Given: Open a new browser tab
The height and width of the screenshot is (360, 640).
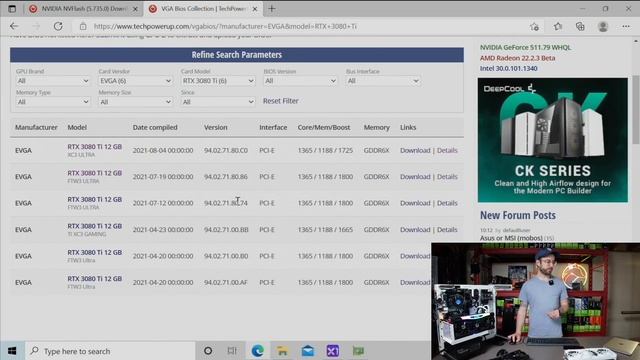Looking at the screenshot, I should 272,9.
